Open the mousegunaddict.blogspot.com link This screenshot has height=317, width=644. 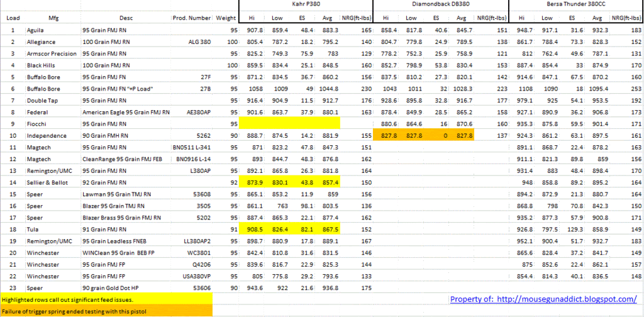543,299
